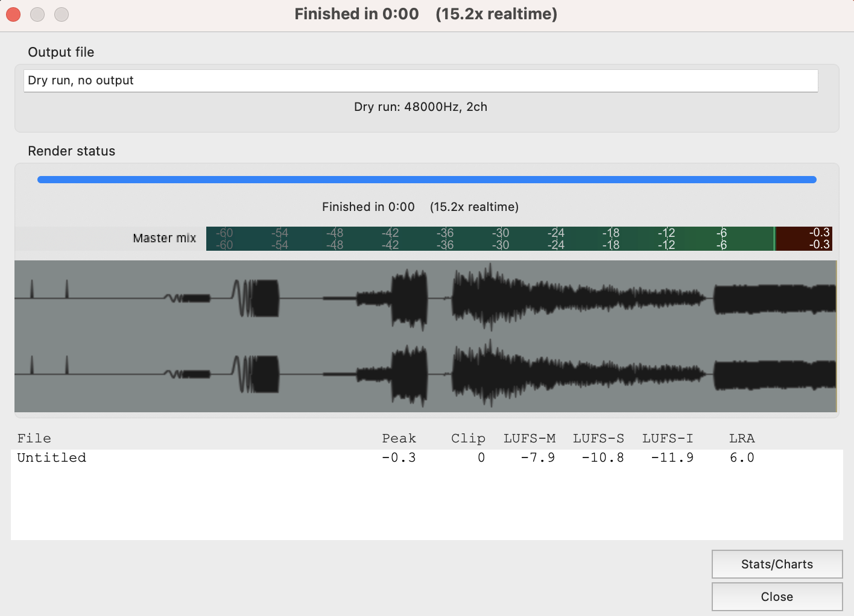Click the Close button
The height and width of the screenshot is (616, 854).
click(777, 597)
